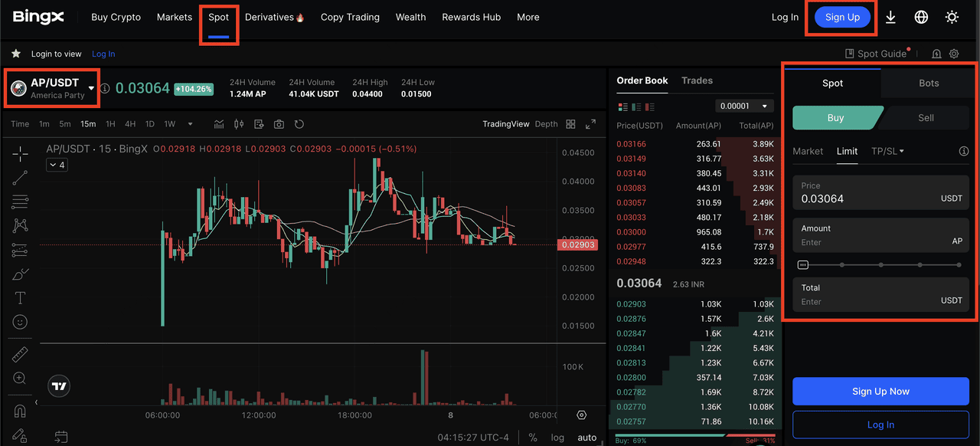The height and width of the screenshot is (446, 980).
Task: Switch chart to Depth view
Action: (546, 124)
